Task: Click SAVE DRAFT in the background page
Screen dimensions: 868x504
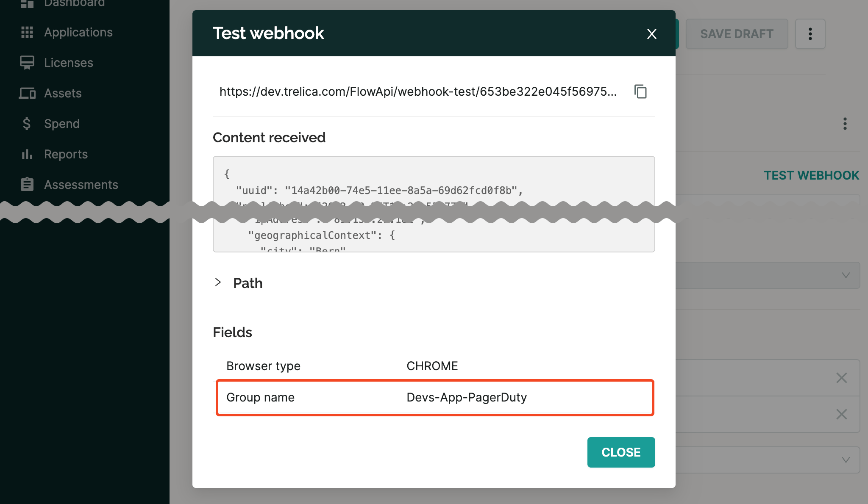Action: coord(737,34)
